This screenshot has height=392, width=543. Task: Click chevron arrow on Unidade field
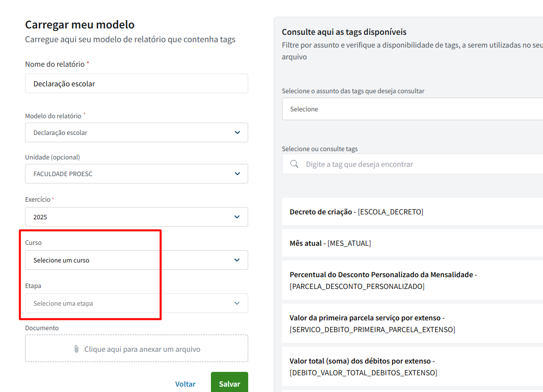(x=237, y=174)
